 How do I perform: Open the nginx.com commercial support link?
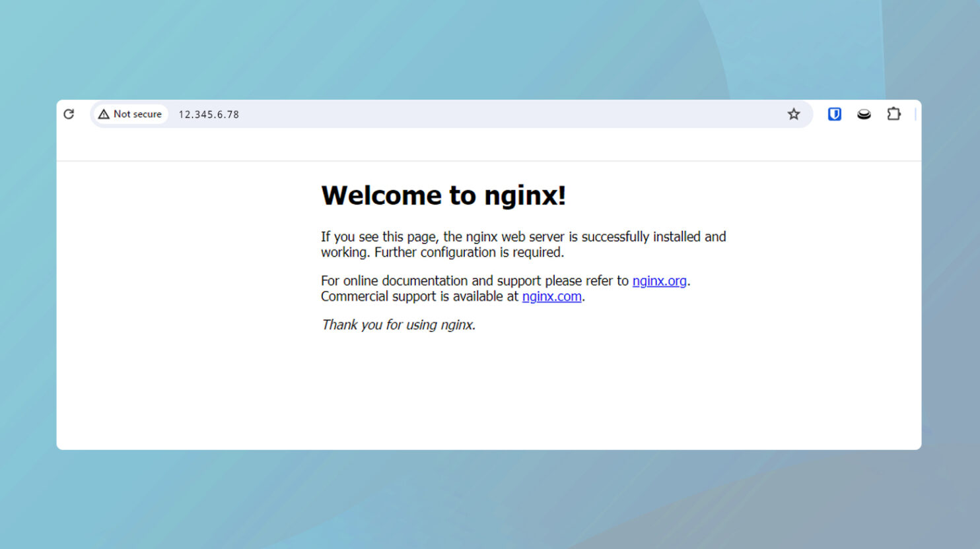[x=551, y=297]
